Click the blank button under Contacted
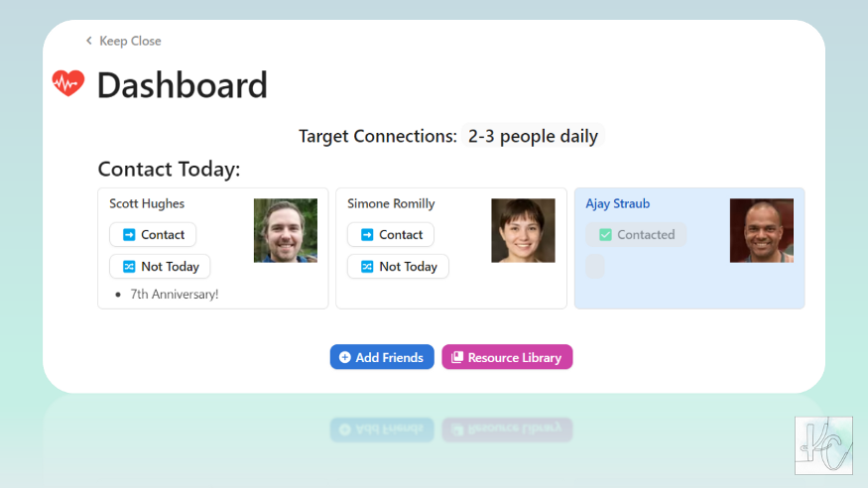The image size is (868, 488). (595, 267)
